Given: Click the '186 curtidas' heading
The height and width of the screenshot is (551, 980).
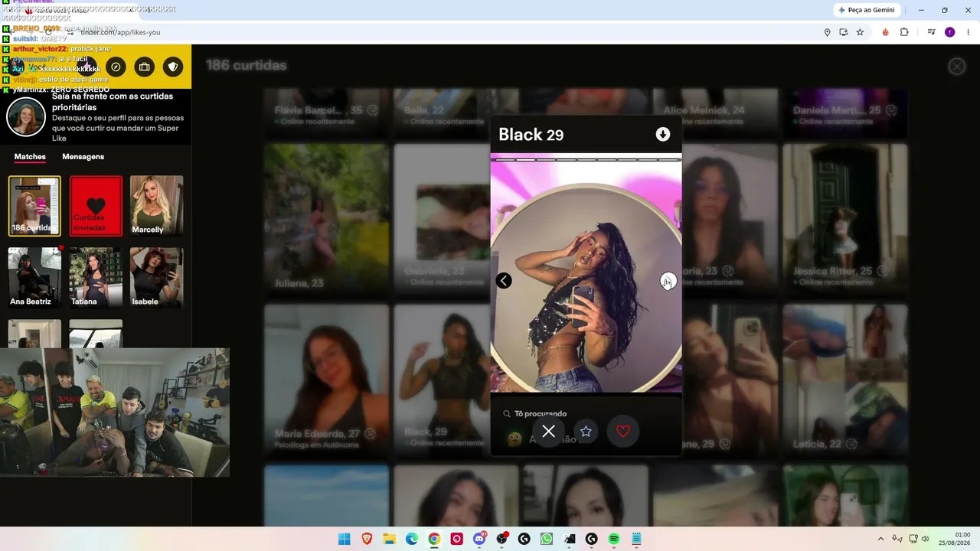Looking at the screenshot, I should [x=247, y=66].
